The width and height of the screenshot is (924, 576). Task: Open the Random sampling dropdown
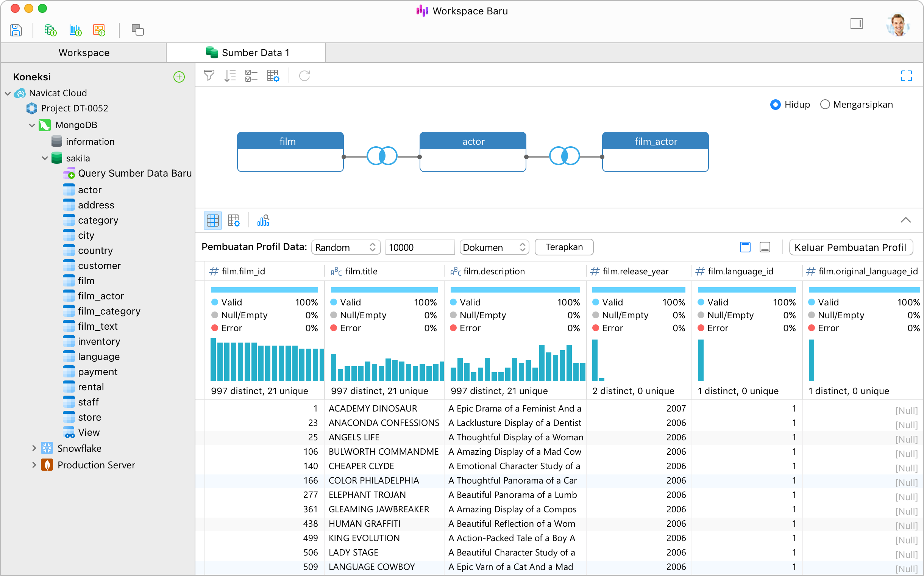(x=346, y=247)
